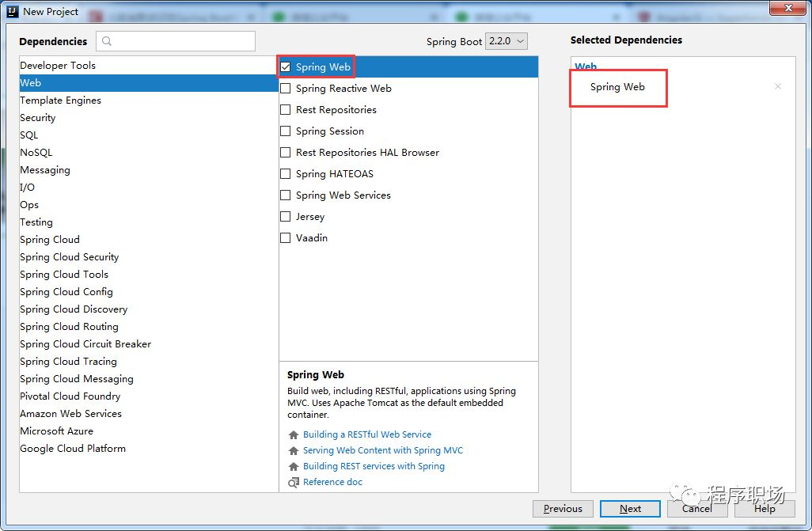Select Developer Tools category

pos(149,65)
